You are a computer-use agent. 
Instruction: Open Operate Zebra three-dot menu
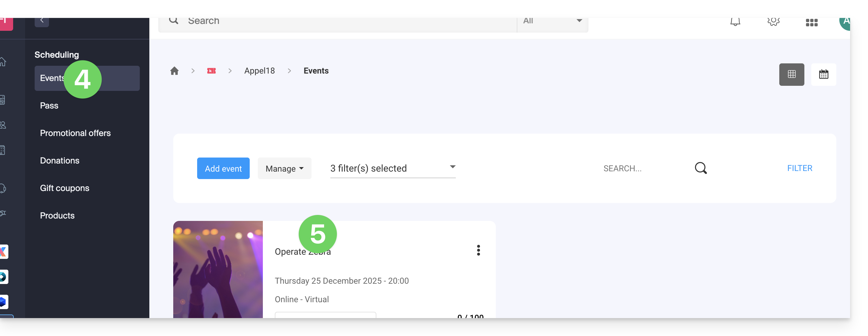478,250
